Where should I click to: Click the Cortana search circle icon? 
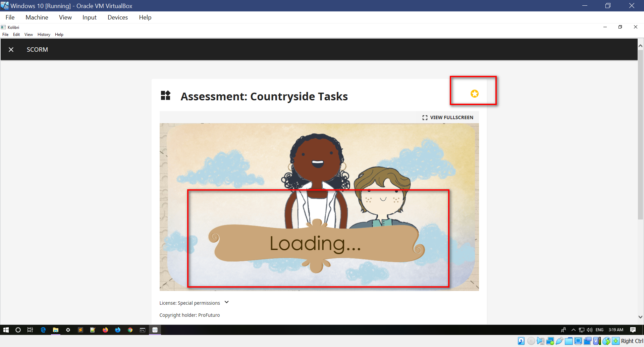[x=18, y=330]
